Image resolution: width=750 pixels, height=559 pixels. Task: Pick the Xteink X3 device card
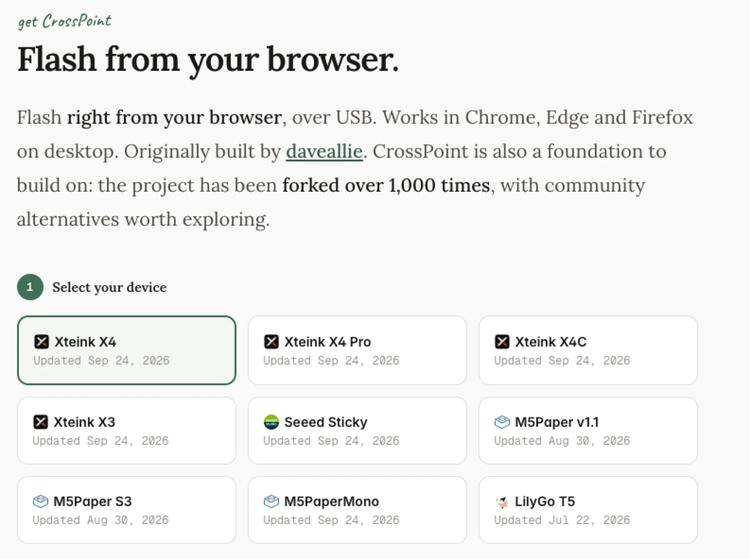(x=127, y=430)
